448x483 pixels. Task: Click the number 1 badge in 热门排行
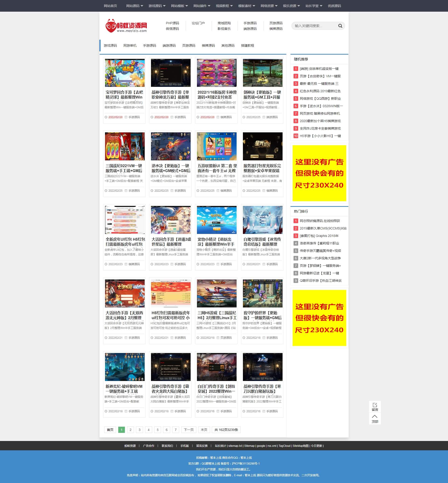pyautogui.click(x=295, y=221)
